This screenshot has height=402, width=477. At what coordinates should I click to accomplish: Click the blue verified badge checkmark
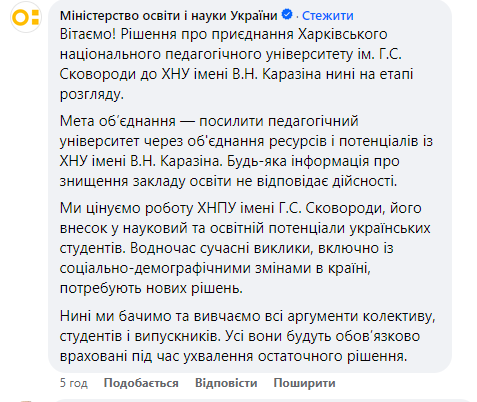click(x=287, y=15)
